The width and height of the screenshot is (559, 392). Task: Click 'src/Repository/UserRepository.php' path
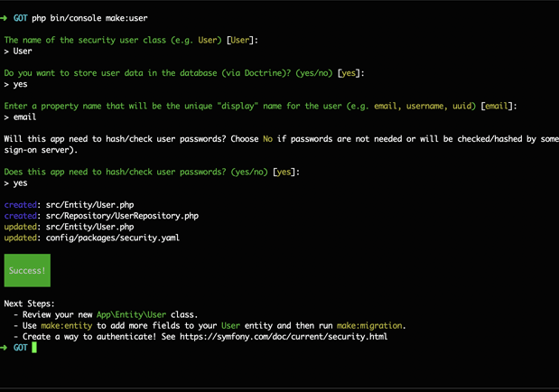[x=122, y=216]
